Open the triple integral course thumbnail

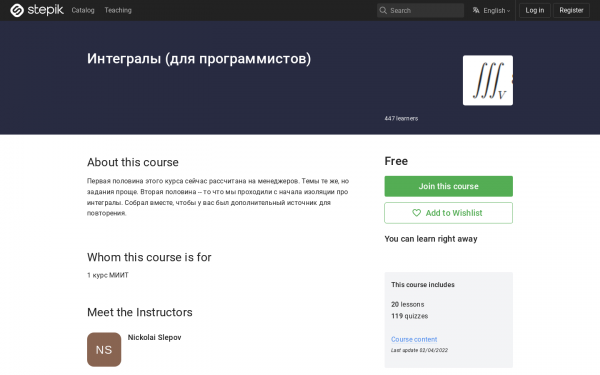[x=488, y=80]
